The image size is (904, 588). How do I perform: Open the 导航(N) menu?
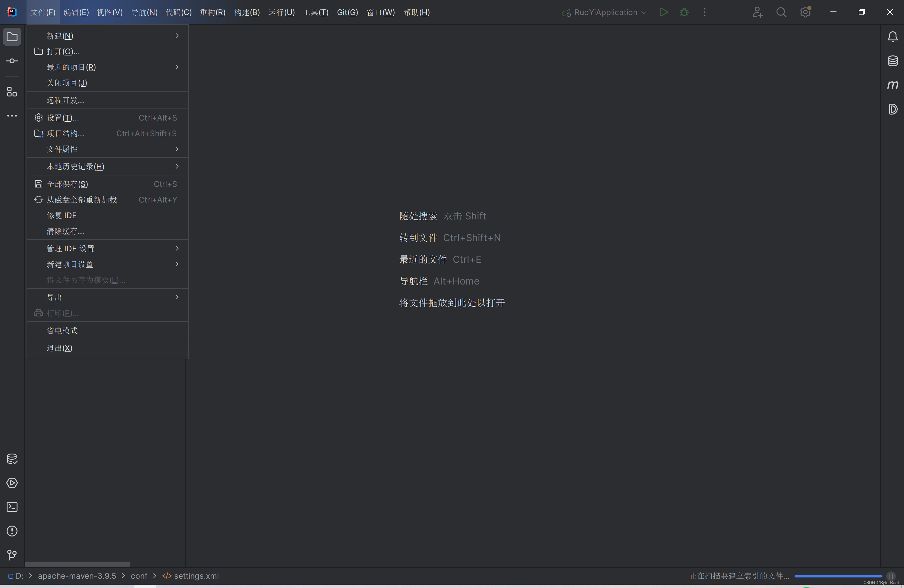(144, 12)
